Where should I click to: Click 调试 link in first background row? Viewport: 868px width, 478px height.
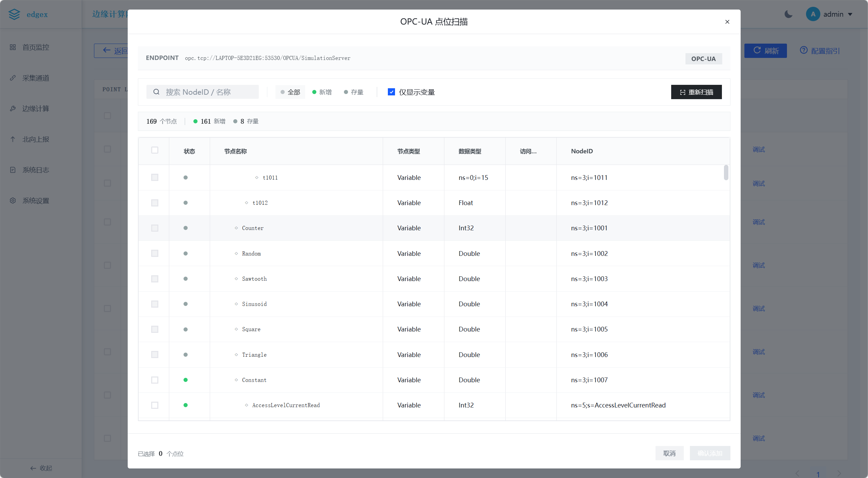coord(759,150)
